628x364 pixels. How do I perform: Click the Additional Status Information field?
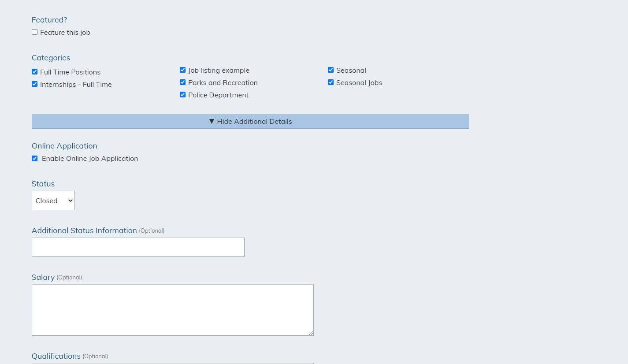tap(138, 247)
